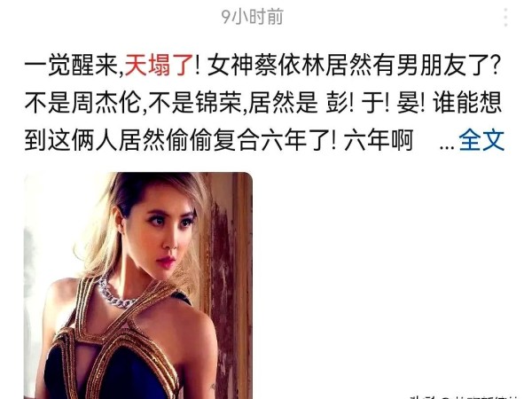Click the word 锦荣 in second line

coord(218,103)
